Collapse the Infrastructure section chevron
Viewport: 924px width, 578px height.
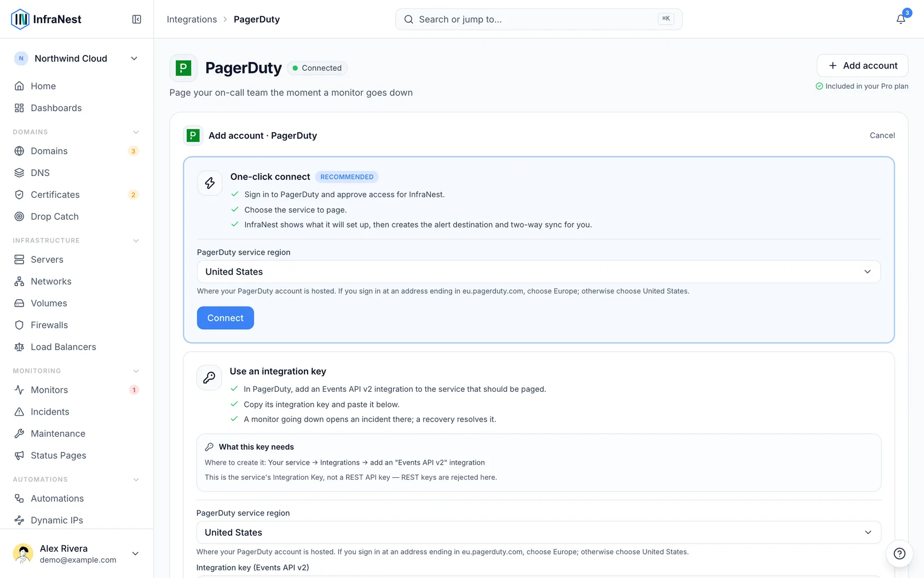tap(136, 241)
